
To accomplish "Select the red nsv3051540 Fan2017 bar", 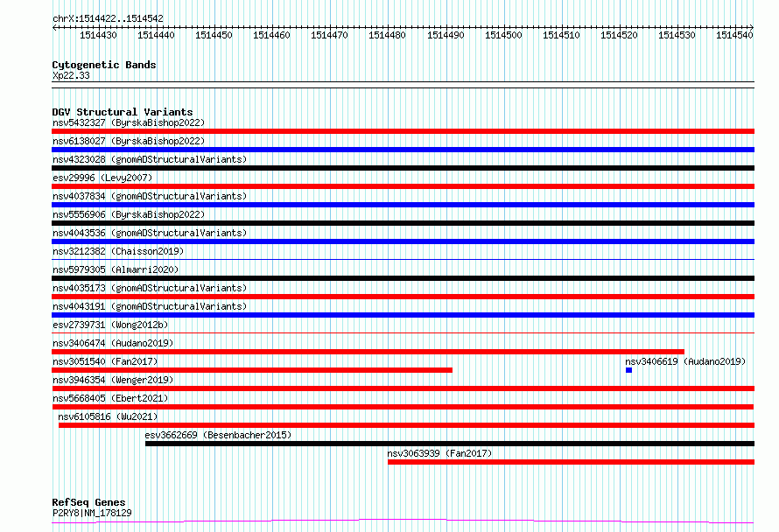I will (x=252, y=370).
